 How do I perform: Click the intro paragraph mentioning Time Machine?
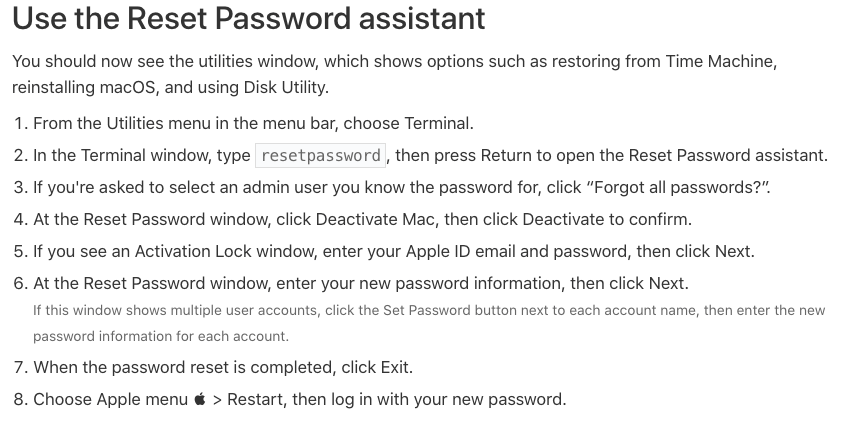pos(394,74)
